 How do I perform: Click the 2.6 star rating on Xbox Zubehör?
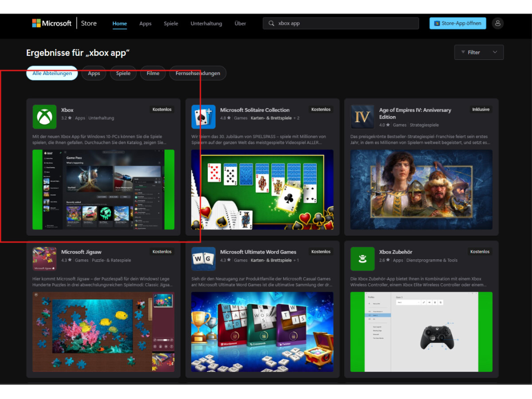tap(384, 260)
